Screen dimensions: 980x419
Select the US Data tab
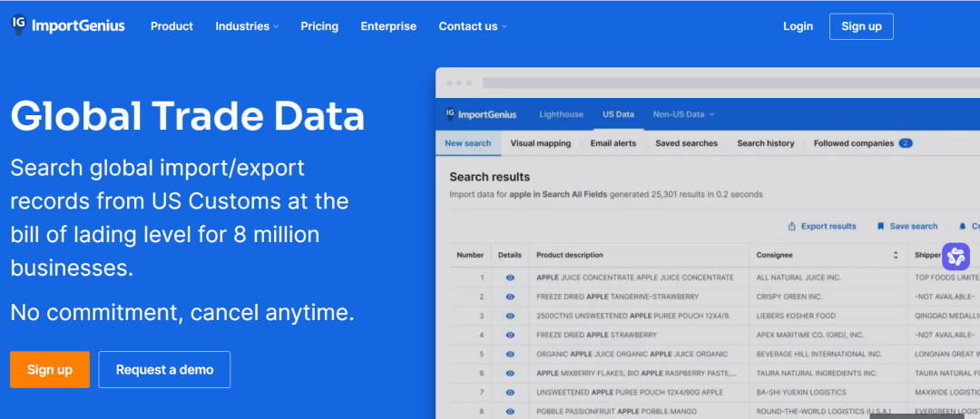click(x=618, y=114)
